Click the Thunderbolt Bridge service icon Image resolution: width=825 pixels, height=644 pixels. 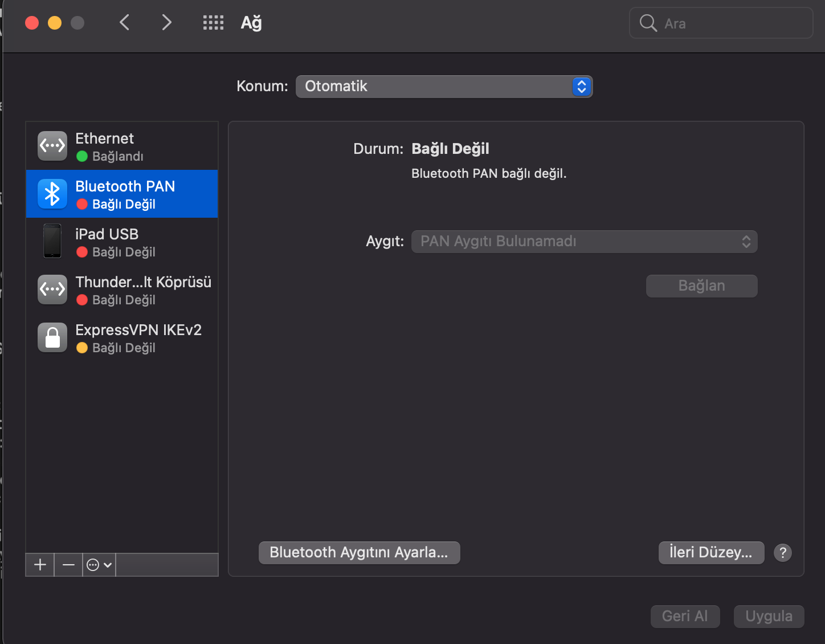click(52, 290)
